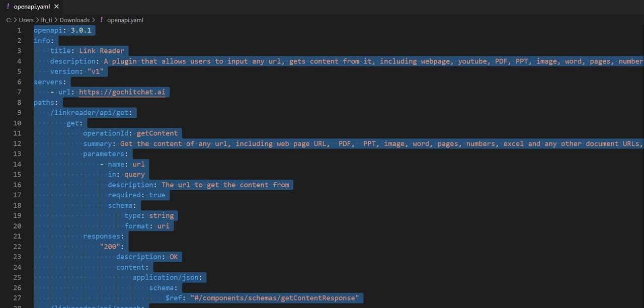644x308 pixels.
Task: Click the application/json key
Action: (168, 278)
